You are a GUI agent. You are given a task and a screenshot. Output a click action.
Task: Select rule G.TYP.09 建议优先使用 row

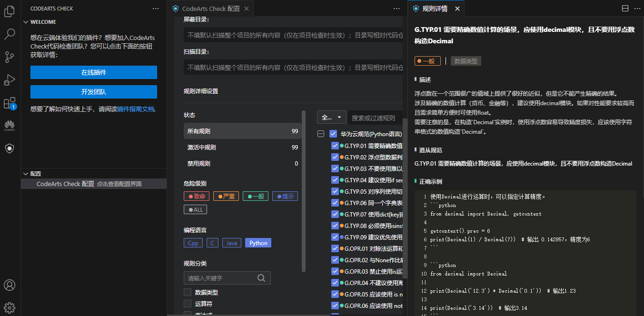(367, 237)
